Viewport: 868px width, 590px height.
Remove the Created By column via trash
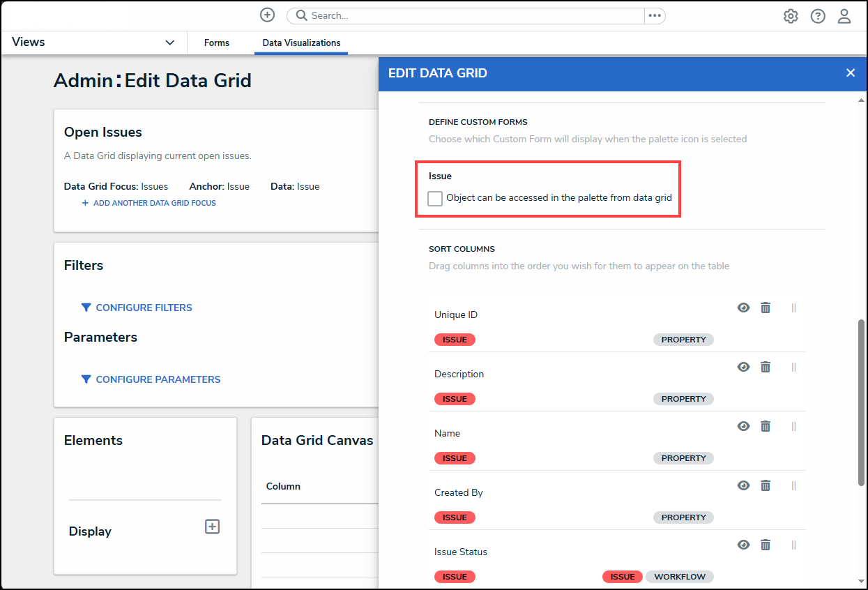pos(766,485)
